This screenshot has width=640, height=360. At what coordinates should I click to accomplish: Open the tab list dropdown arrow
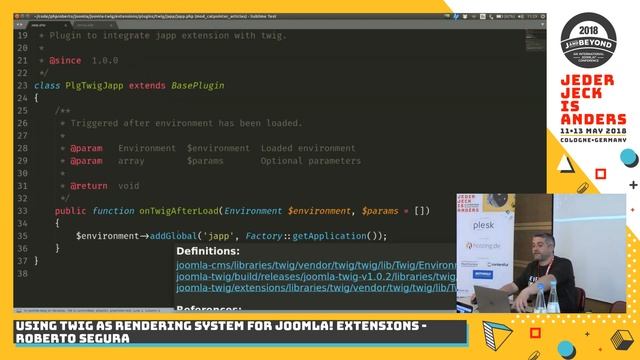coord(542,24)
